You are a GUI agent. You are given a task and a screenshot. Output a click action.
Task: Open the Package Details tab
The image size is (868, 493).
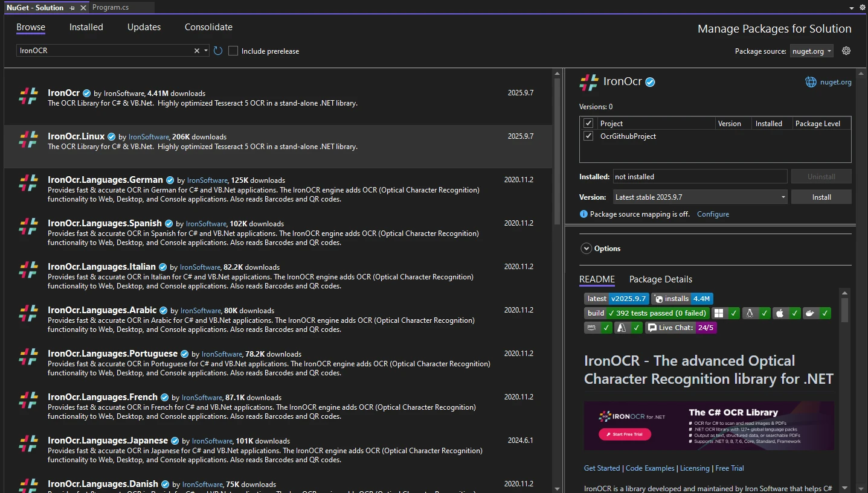660,279
